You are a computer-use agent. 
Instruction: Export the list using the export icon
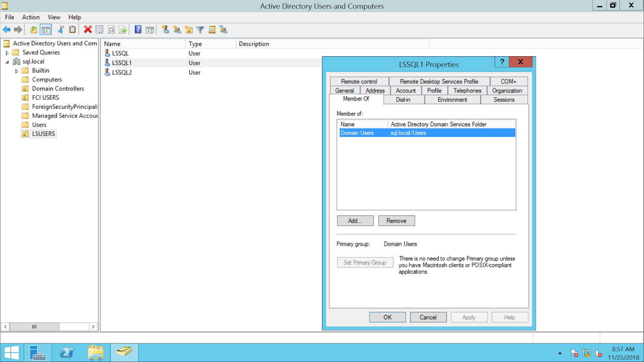point(123,29)
